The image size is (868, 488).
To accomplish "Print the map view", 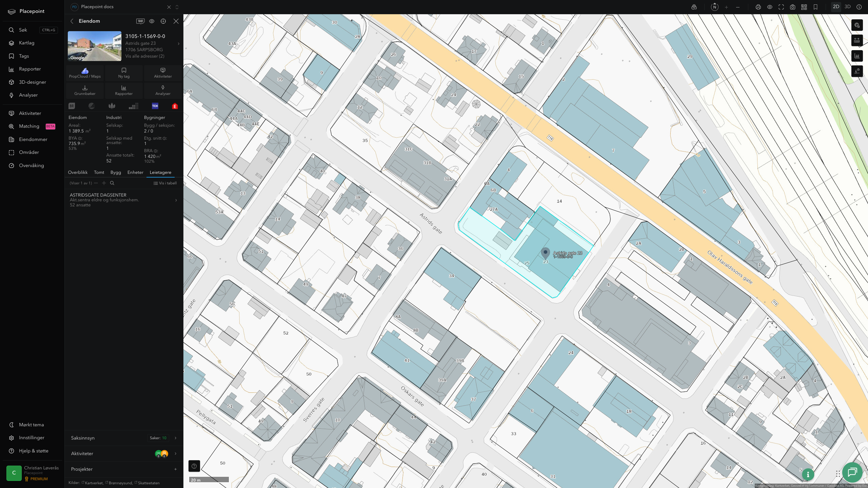I will tap(758, 7).
